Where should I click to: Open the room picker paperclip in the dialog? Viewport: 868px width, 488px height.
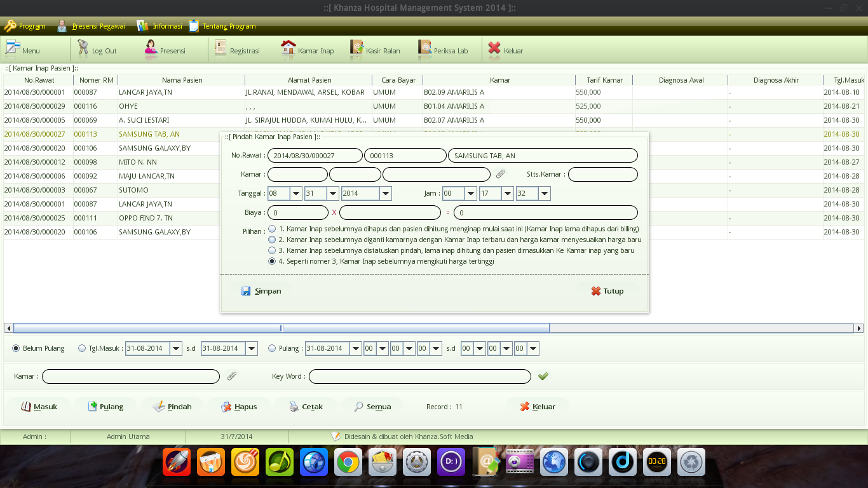click(501, 173)
